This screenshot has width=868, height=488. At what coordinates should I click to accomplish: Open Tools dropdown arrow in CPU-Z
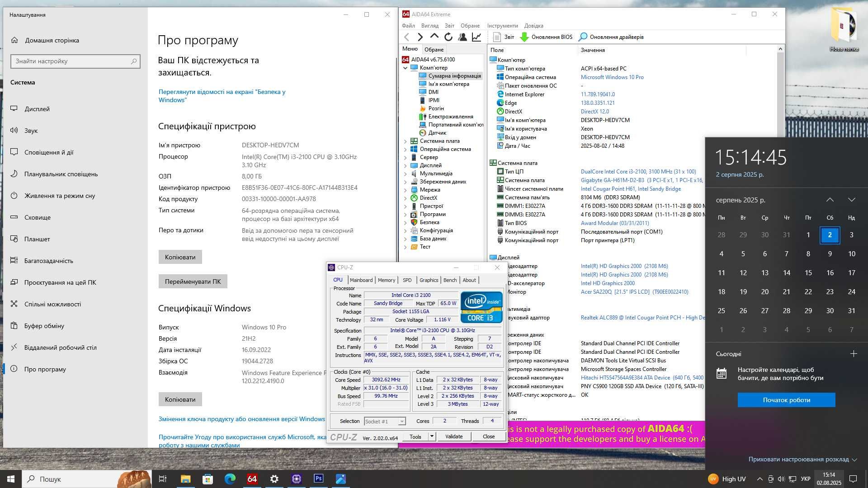[432, 436]
